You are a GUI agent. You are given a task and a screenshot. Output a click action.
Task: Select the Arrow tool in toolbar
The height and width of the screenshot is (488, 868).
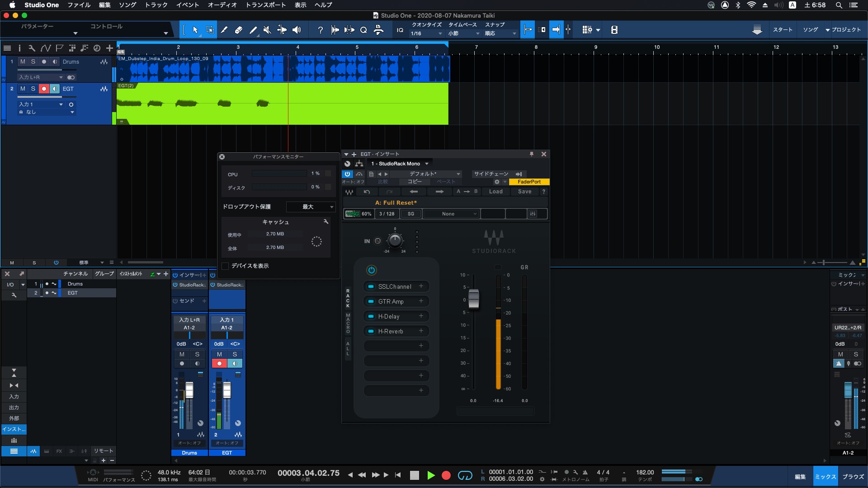[x=195, y=30]
